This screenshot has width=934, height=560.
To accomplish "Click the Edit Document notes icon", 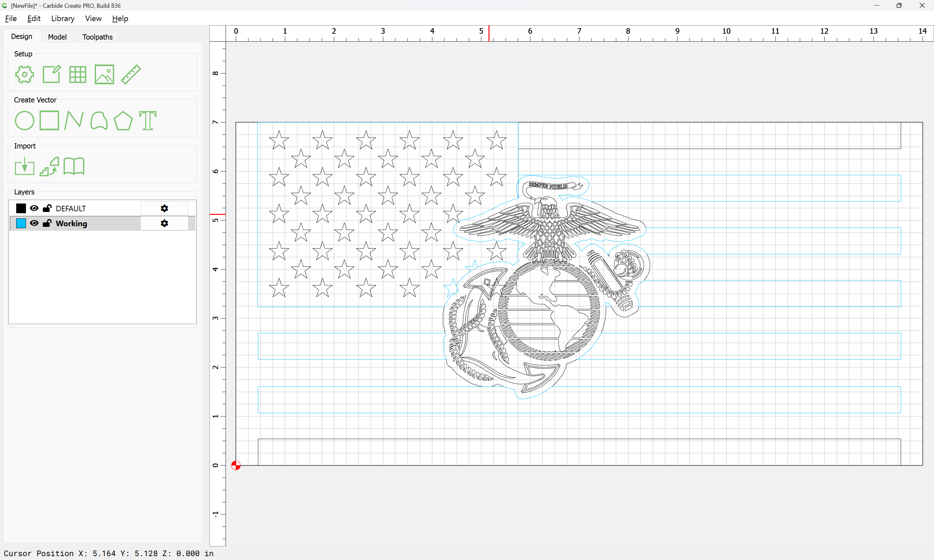I will point(51,74).
